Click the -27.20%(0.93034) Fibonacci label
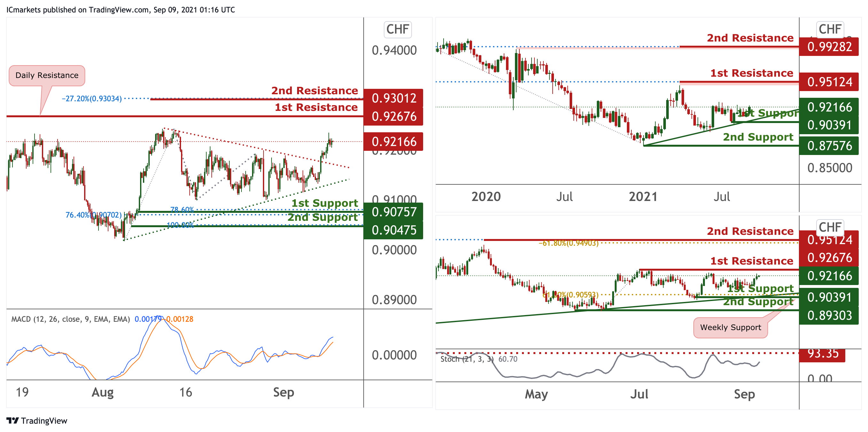868x432 pixels. click(92, 99)
